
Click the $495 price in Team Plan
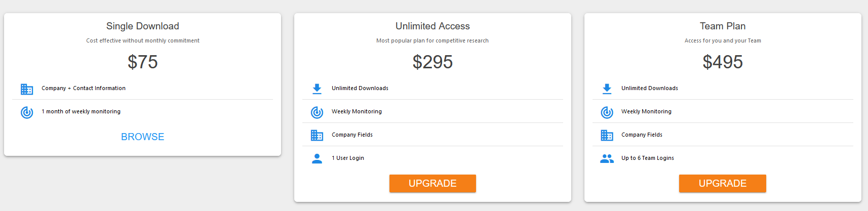(723, 62)
